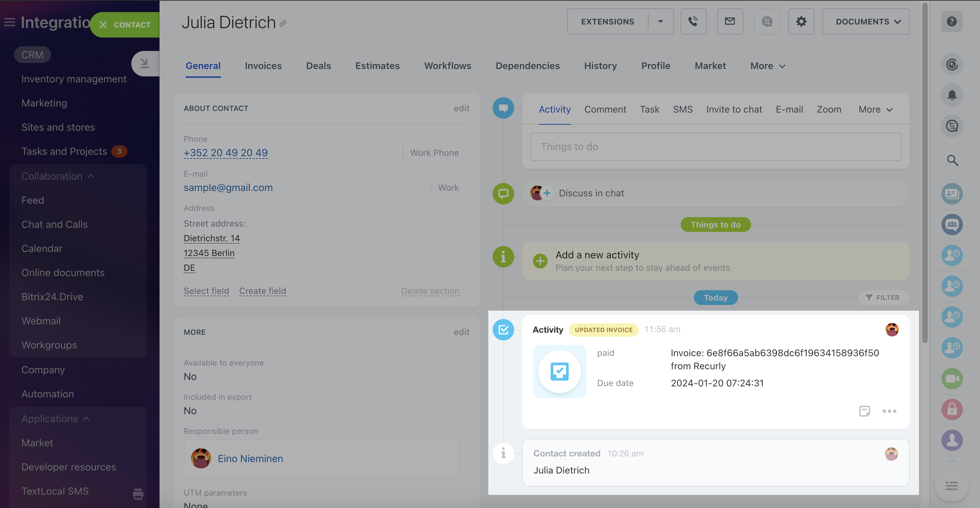Screen dimensions: 980x508
Task: Open three-dots menu on invoice activity
Action: click(889, 411)
